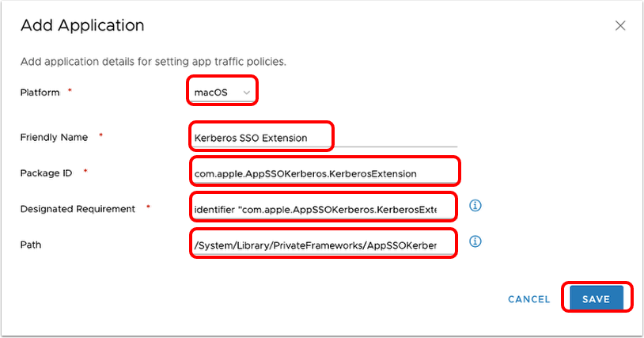Viewport: 644px width, 338px height.
Task: Click the Path input field
Action: [x=324, y=245]
